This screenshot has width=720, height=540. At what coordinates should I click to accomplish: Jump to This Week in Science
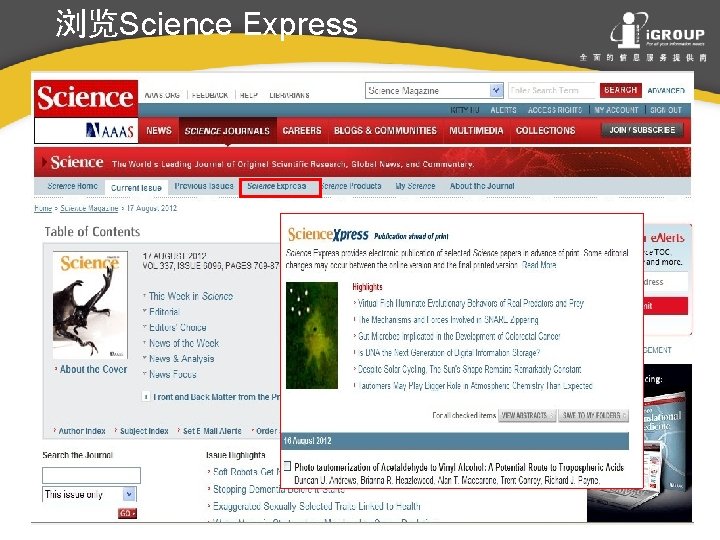click(x=191, y=296)
